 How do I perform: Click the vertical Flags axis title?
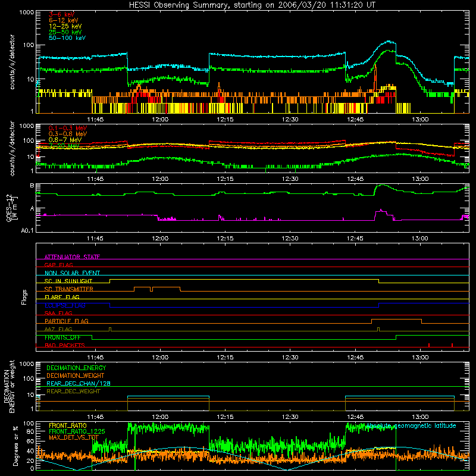[24, 297]
